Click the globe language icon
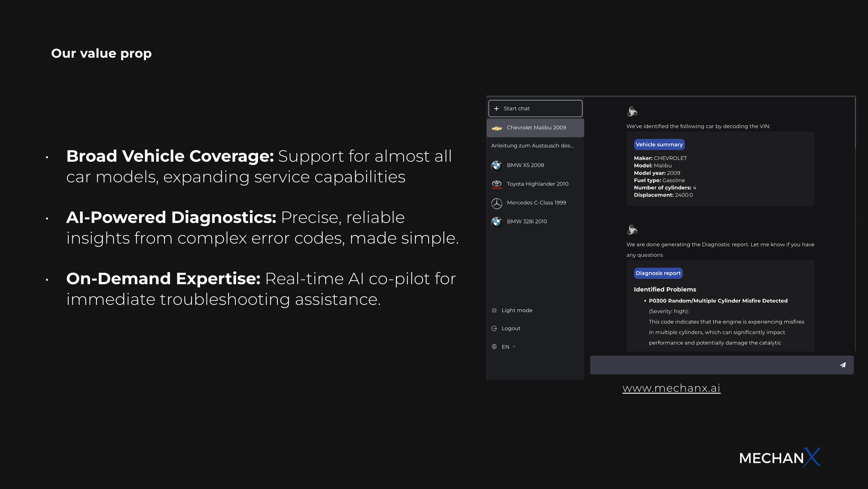This screenshot has width=868, height=489. click(494, 347)
